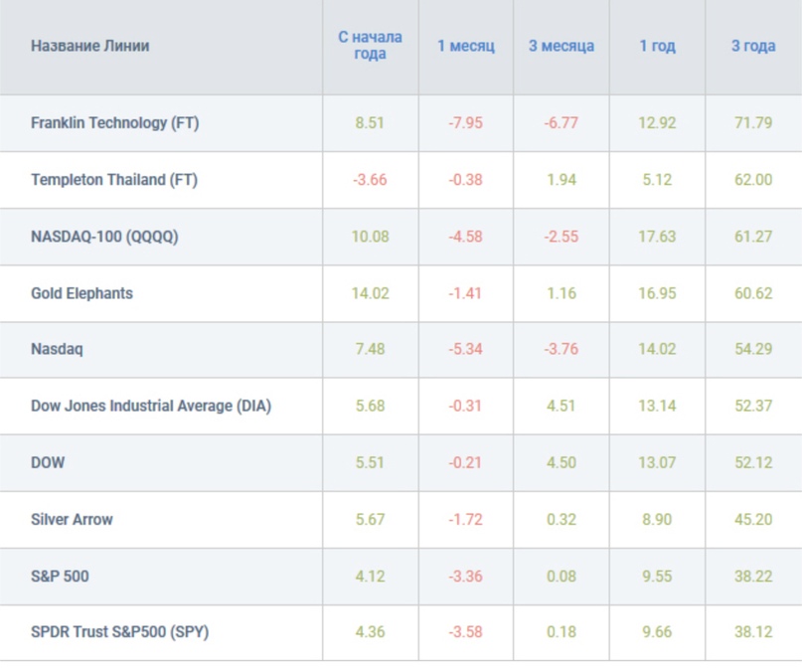
Task: Click Templeton Thailand year-to-date value -3.66
Action: pyautogui.click(x=370, y=180)
